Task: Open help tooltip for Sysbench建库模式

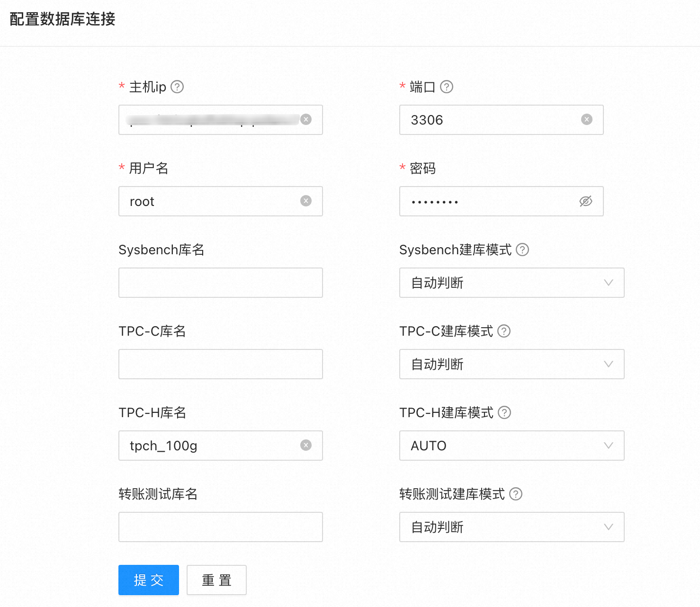Action: 523,250
